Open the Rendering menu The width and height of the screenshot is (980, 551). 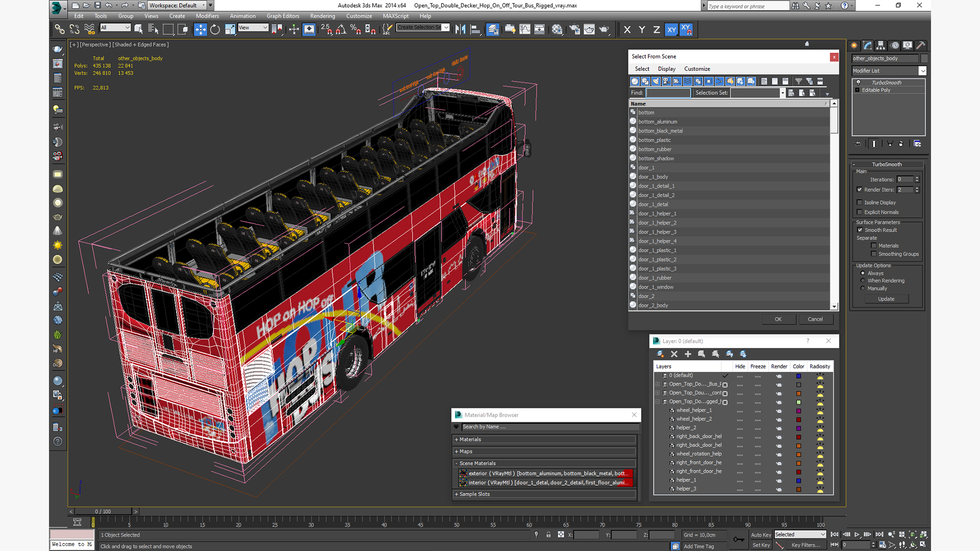click(323, 16)
